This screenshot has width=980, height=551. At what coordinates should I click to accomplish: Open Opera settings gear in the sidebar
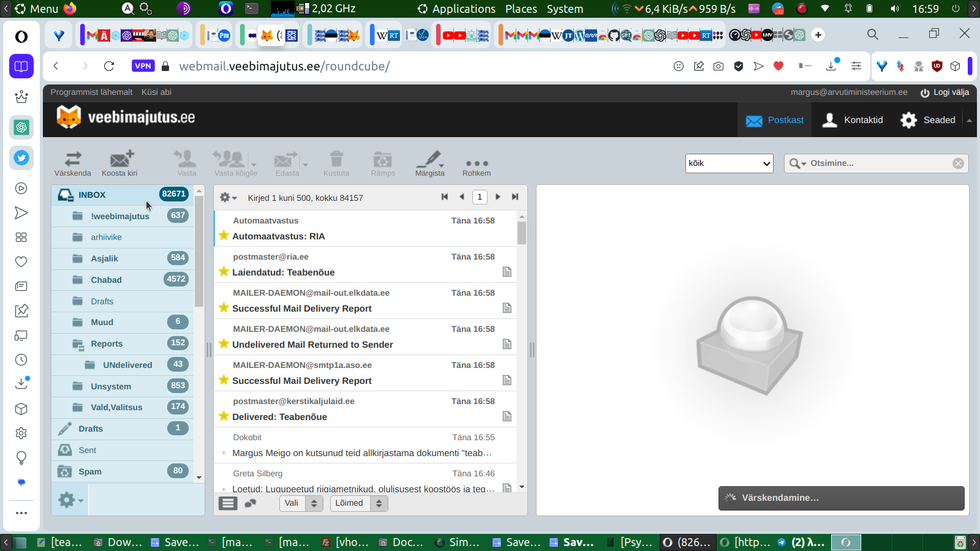21,433
